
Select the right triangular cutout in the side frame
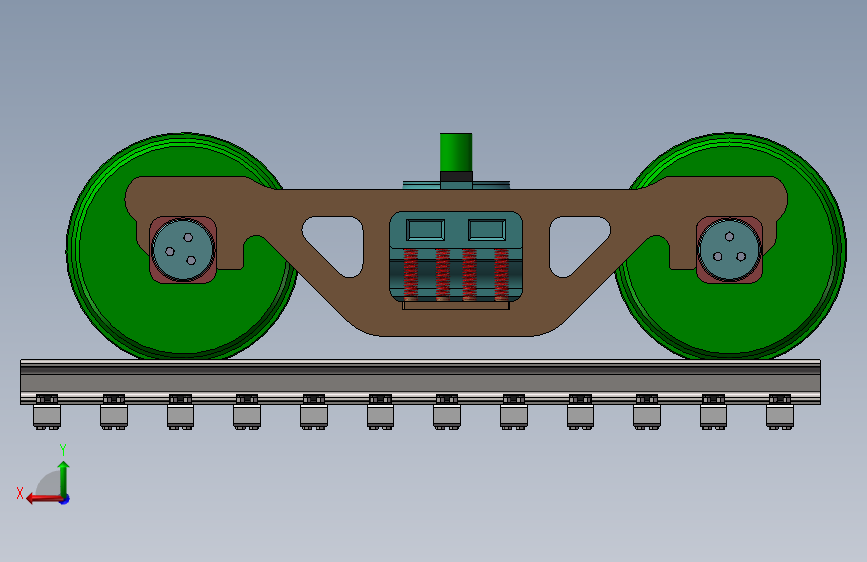(574, 242)
